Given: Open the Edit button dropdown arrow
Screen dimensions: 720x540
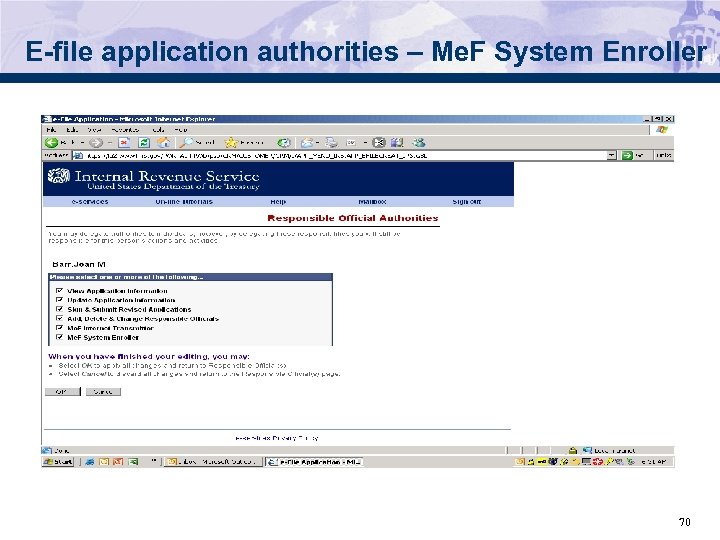Looking at the screenshot, I should 365,143.
